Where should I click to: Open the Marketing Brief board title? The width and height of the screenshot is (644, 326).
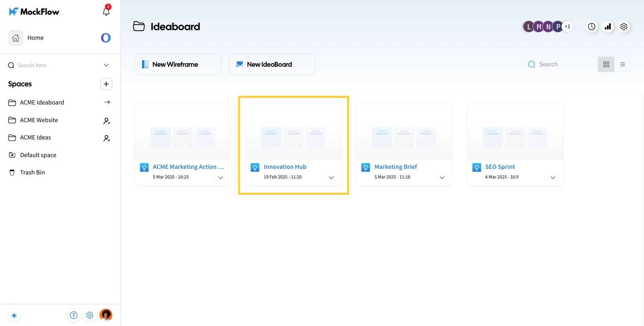tap(396, 167)
